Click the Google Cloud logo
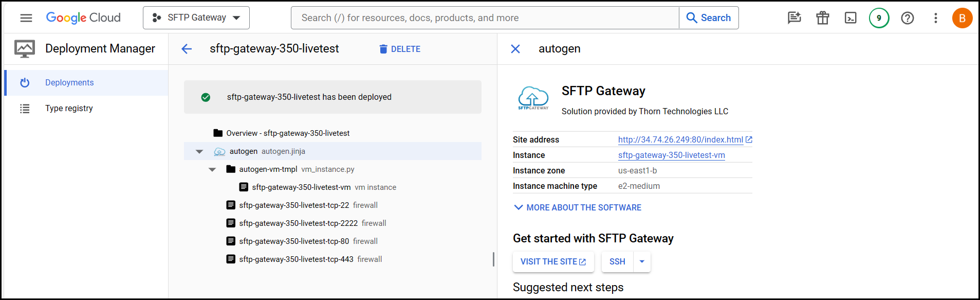980x300 pixels. (83, 18)
